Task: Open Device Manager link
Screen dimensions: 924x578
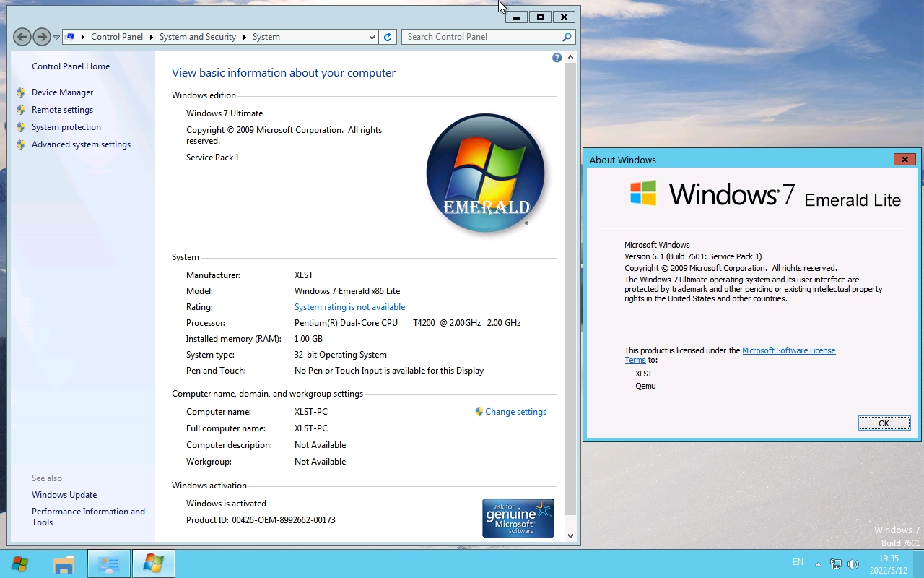Action: [63, 92]
